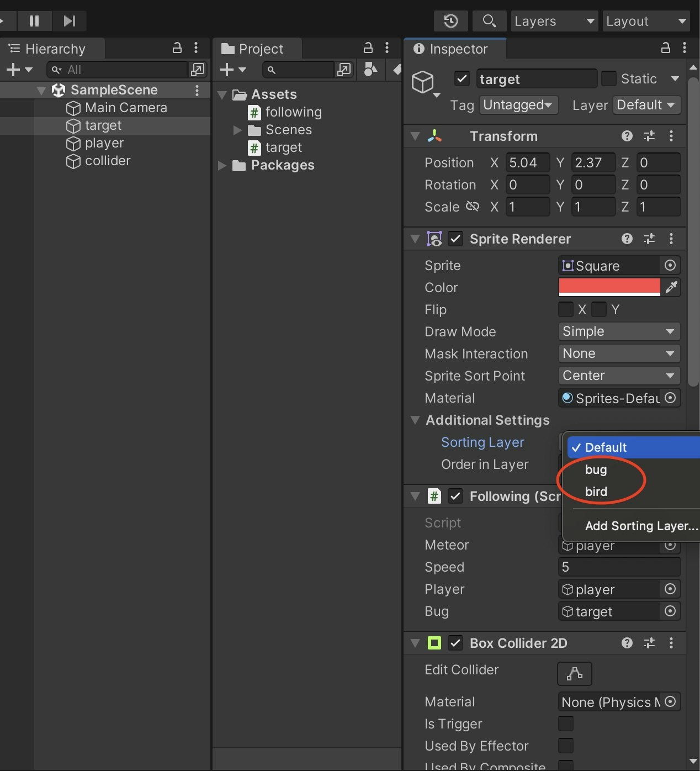Edit the object name field 'target'
This screenshot has height=771, width=700.
537,78
